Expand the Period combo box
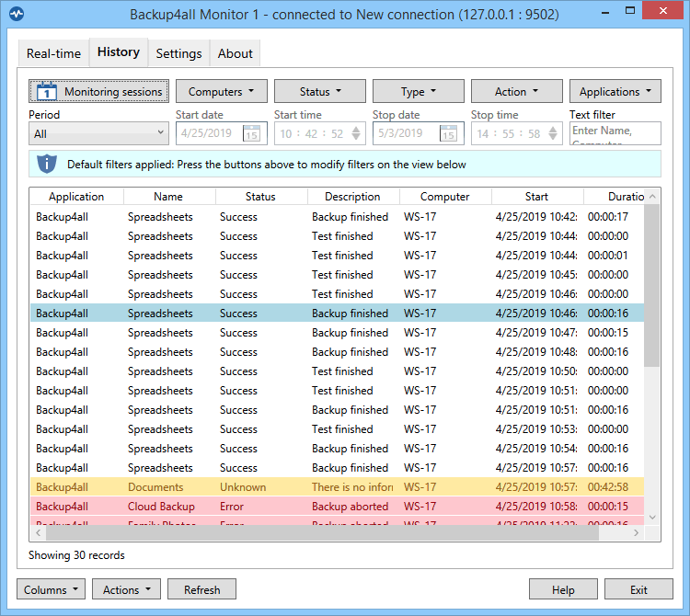The width and height of the screenshot is (690, 616). coord(98,134)
